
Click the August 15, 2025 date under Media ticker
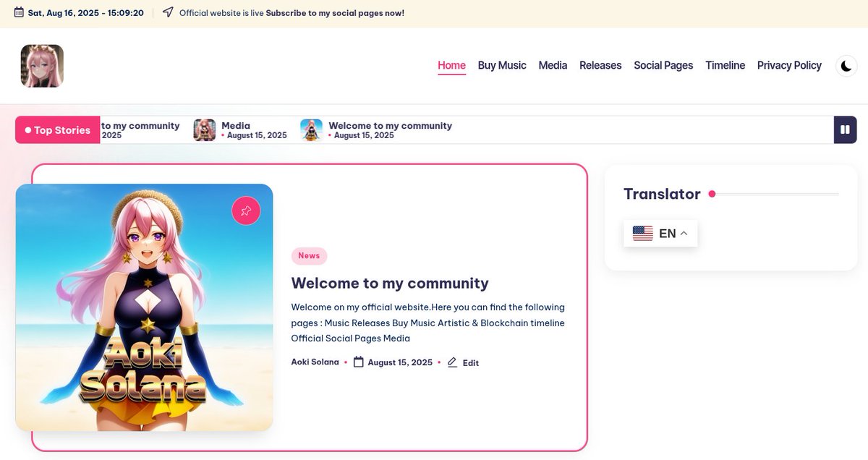click(x=257, y=135)
